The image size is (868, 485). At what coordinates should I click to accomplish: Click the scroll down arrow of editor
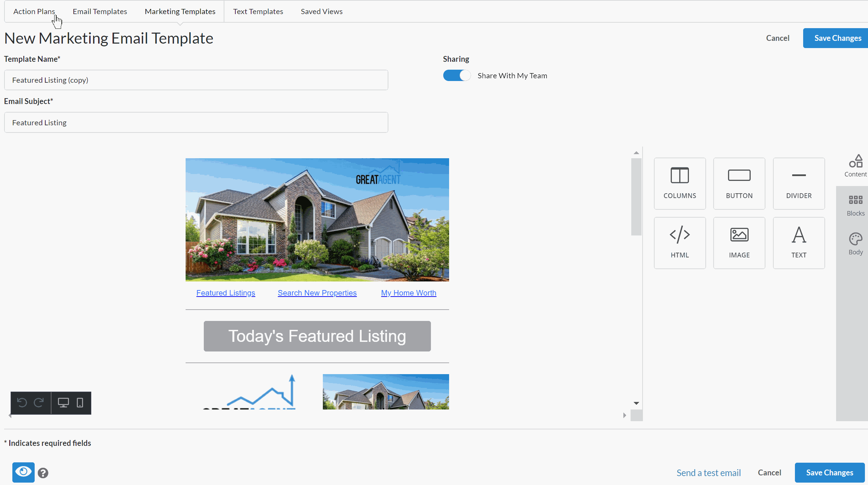(x=636, y=403)
